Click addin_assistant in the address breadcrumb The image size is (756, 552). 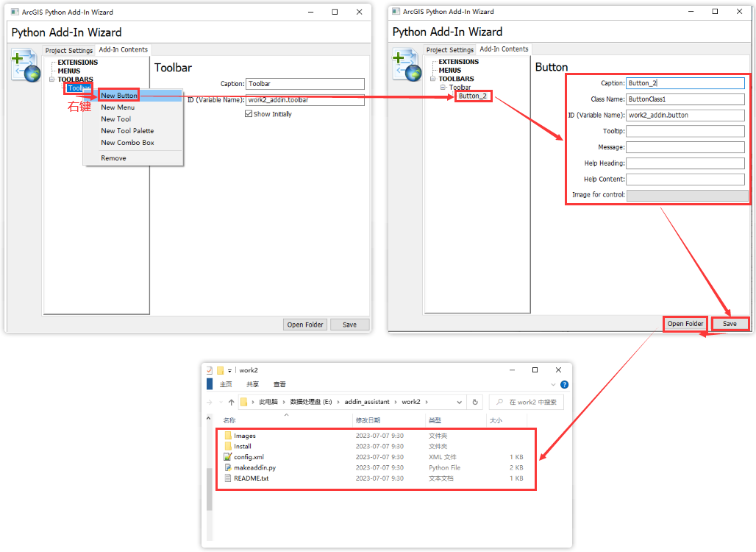[x=367, y=402]
